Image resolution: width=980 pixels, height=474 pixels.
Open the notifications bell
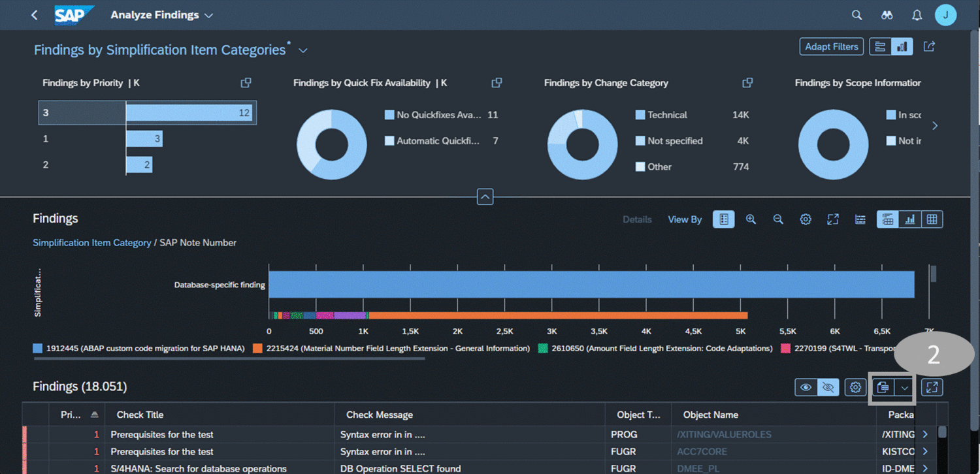coord(917,15)
